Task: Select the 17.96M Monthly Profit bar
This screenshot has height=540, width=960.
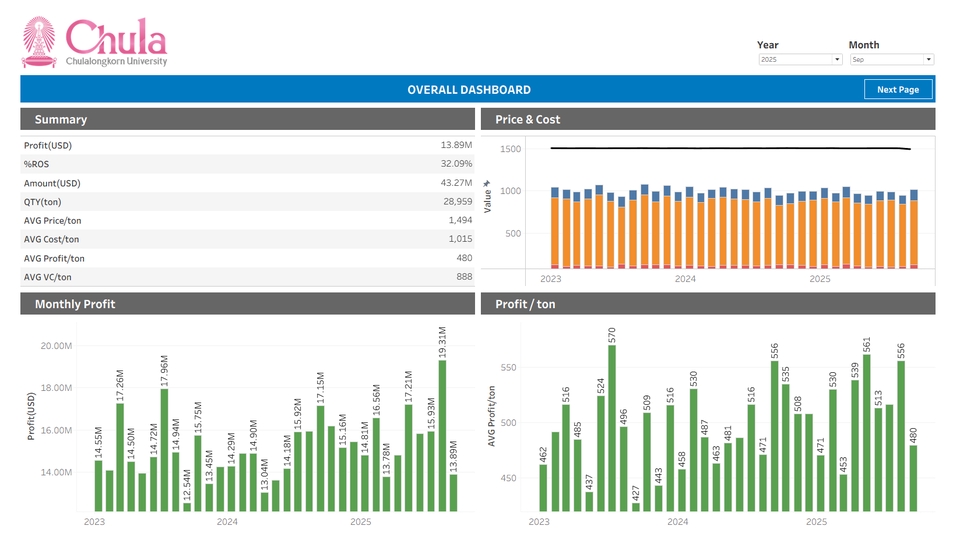Action: click(x=164, y=450)
